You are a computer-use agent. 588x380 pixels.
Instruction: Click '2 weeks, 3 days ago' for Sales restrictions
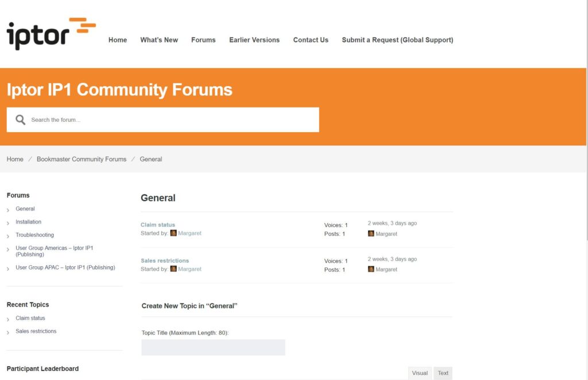click(392, 259)
